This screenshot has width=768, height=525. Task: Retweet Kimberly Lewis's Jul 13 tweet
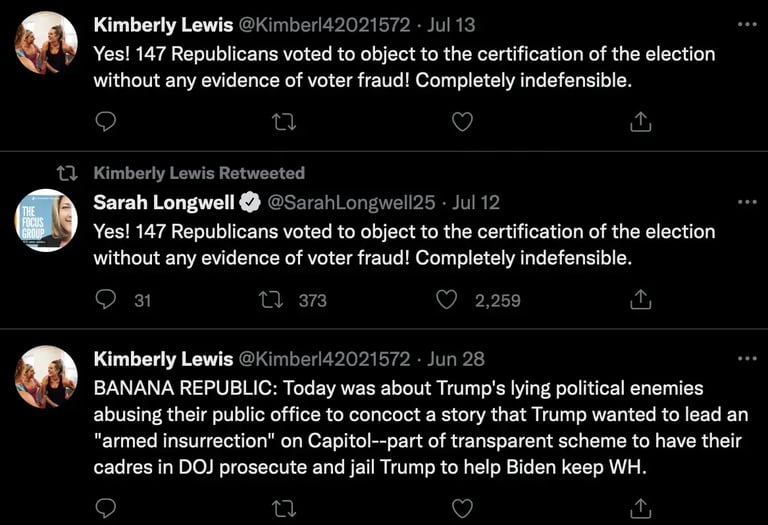[x=283, y=122]
